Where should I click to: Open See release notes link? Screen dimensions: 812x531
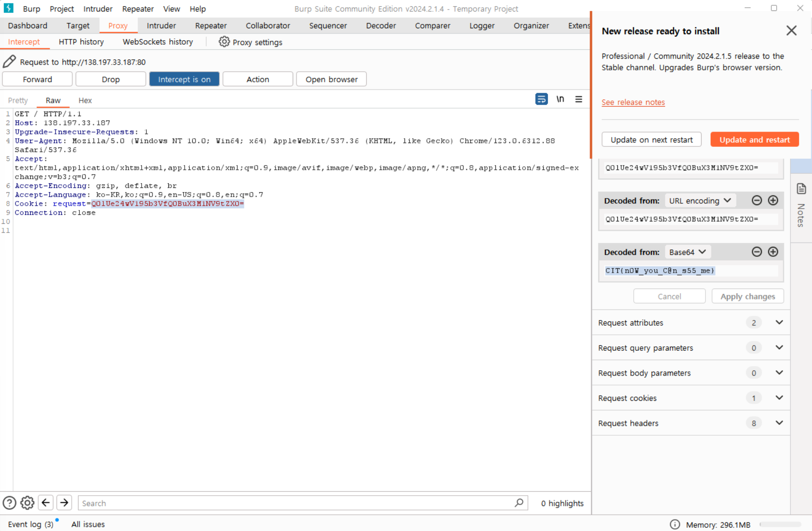coord(633,102)
